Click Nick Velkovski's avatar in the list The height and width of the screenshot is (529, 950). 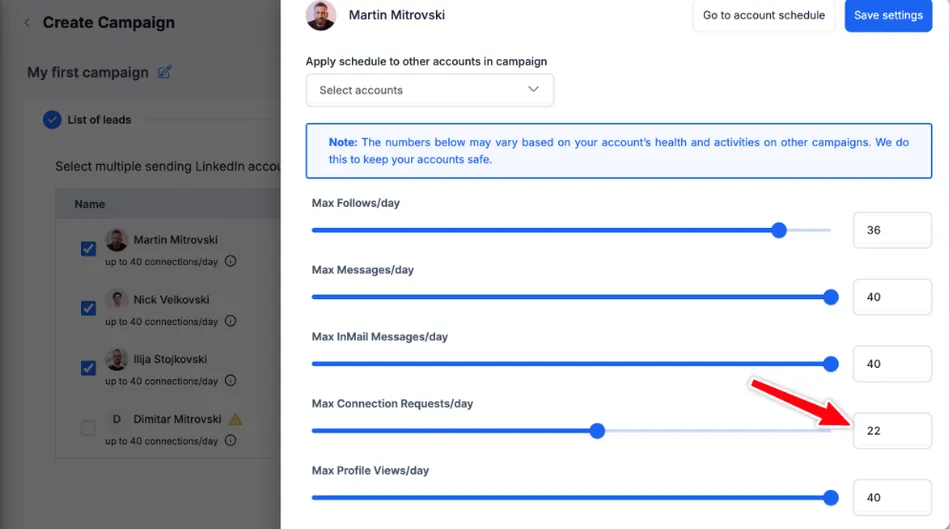[116, 299]
